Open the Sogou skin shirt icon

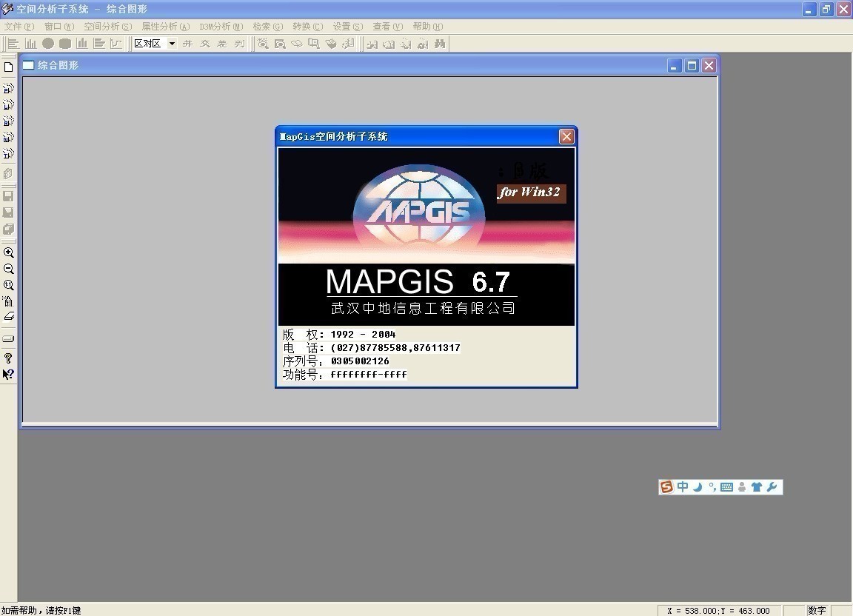pos(757,487)
